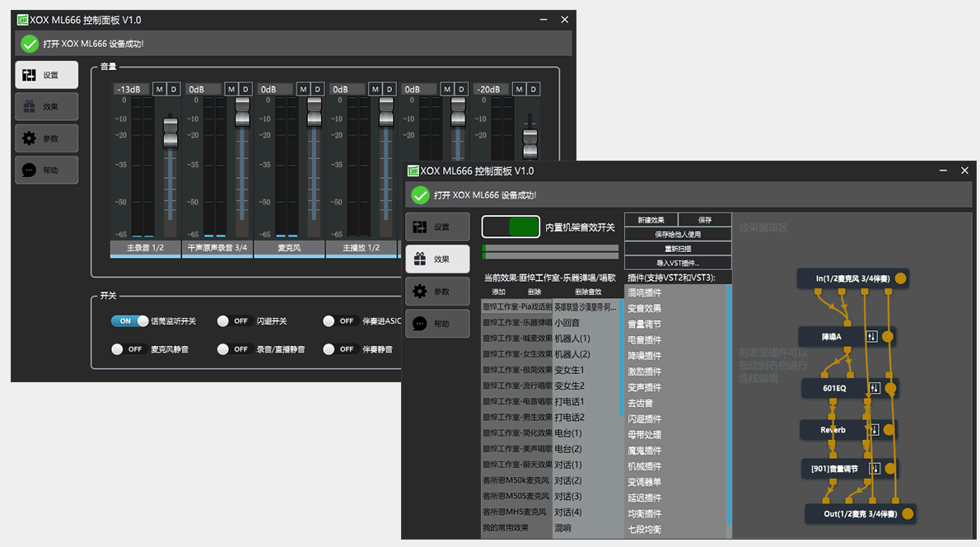Click the 新建效果 button
The height and width of the screenshot is (547, 980).
tap(651, 220)
